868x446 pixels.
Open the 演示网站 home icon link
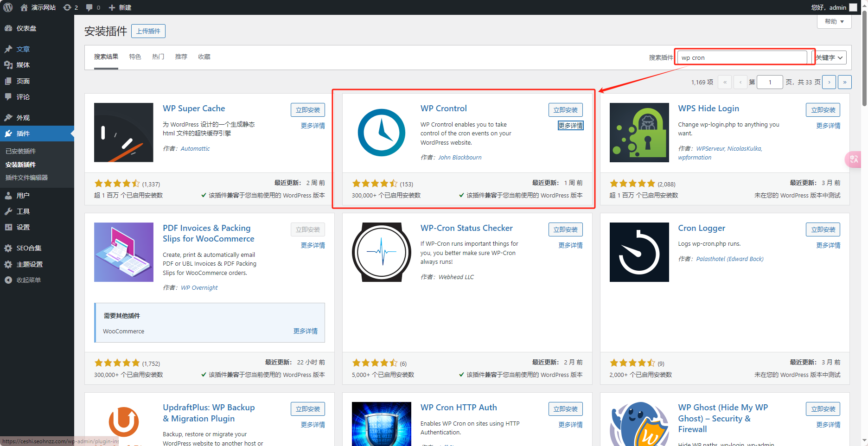point(38,7)
